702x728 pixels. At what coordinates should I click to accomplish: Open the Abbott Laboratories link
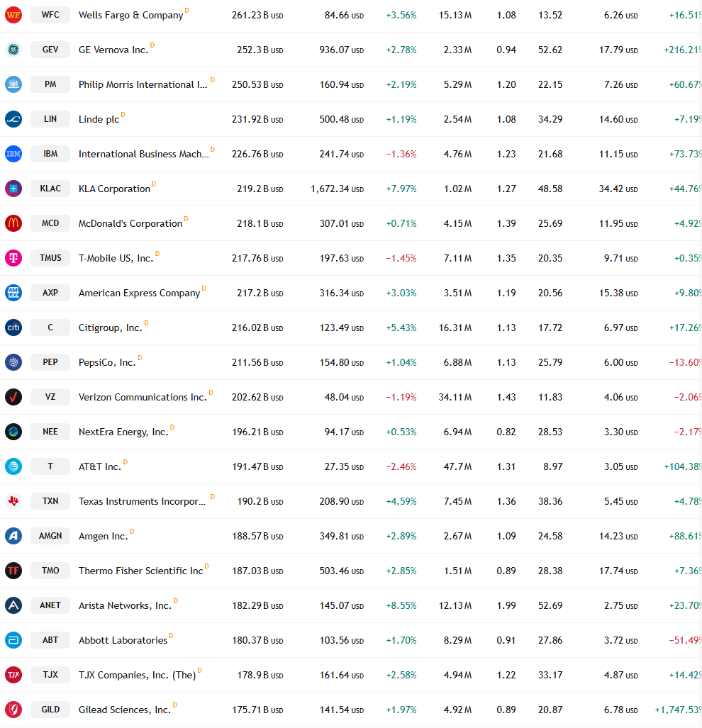pyautogui.click(x=123, y=640)
